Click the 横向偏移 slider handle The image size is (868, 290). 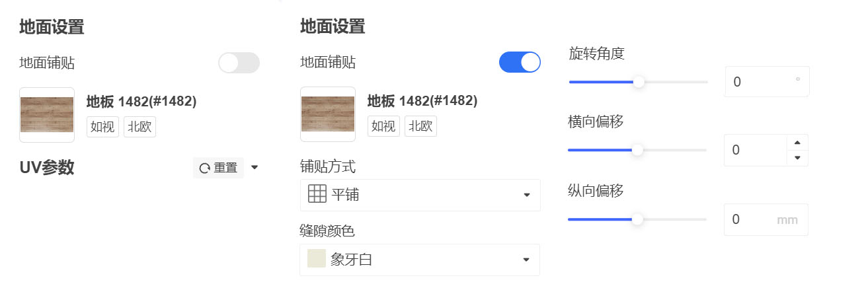(x=637, y=150)
